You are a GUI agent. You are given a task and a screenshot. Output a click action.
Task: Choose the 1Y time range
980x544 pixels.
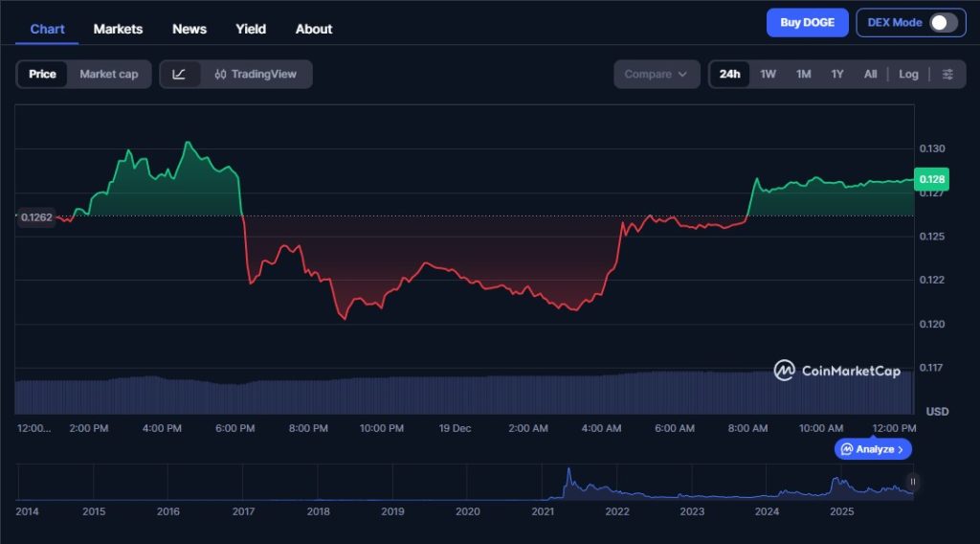[837, 74]
